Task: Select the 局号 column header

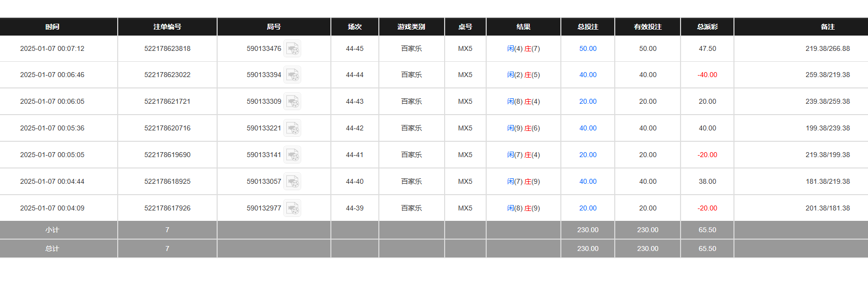Action: [274, 27]
